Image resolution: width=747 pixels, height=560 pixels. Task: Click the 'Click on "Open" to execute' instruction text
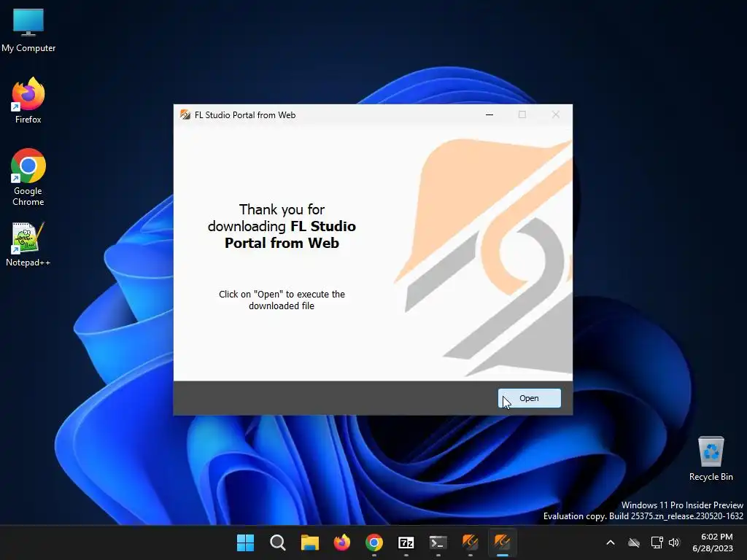[282, 300]
